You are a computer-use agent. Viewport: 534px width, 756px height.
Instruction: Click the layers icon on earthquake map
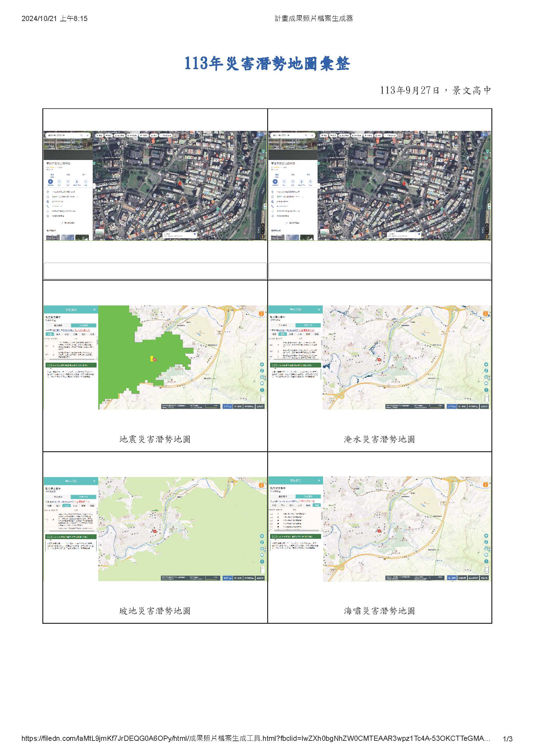pyautogui.click(x=262, y=383)
